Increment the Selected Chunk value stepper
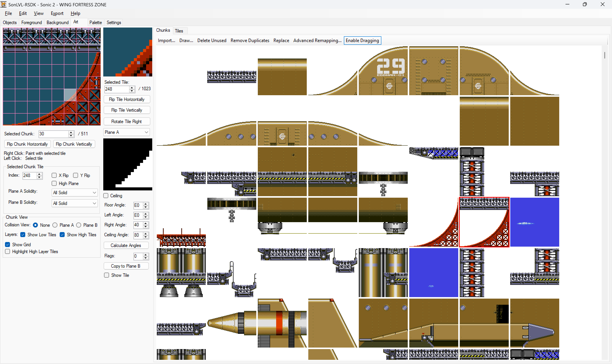Viewport: 612px width, 364px height. pos(71,132)
